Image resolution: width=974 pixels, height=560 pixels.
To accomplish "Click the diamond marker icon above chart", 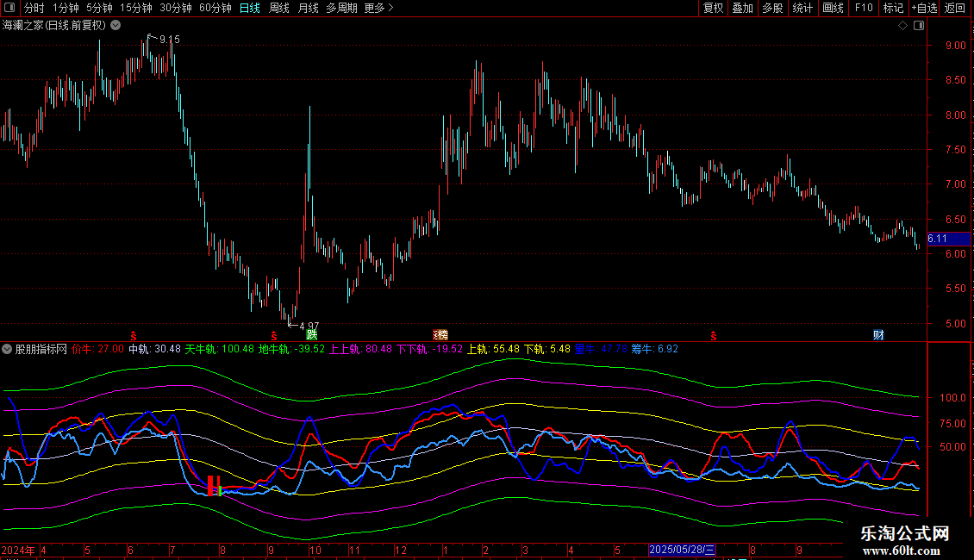I will [902, 26].
